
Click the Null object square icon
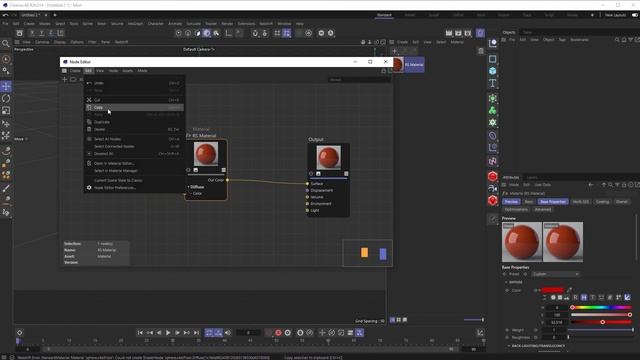click(x=493, y=59)
